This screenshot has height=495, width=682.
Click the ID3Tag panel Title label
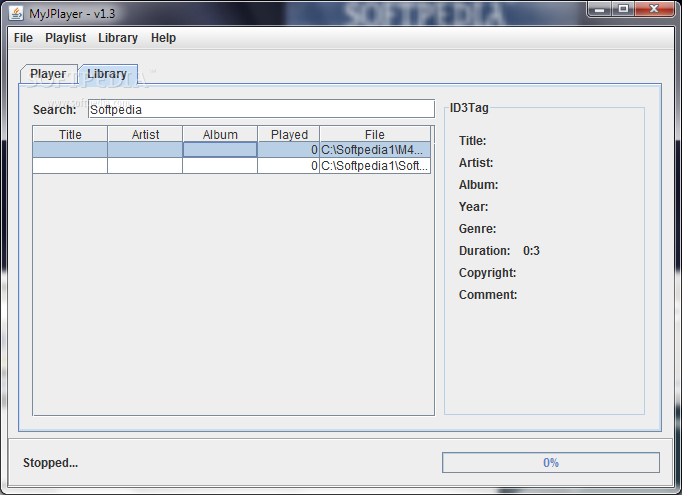pyautogui.click(x=472, y=141)
